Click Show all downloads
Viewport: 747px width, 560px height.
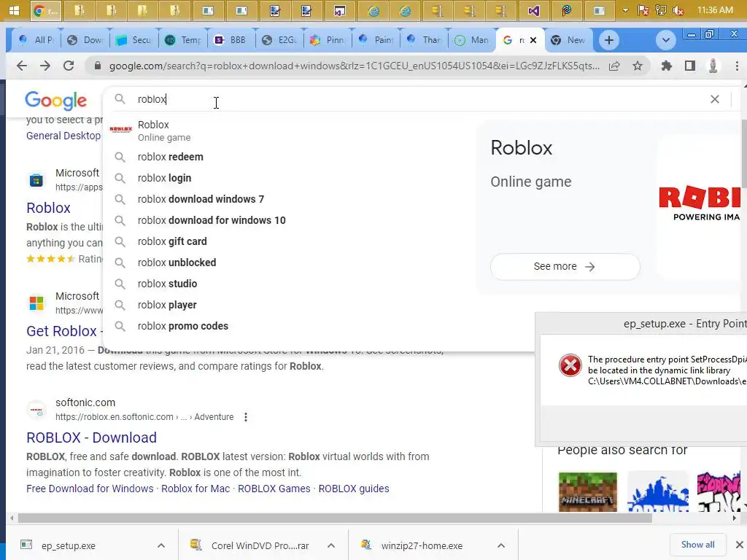(697, 545)
